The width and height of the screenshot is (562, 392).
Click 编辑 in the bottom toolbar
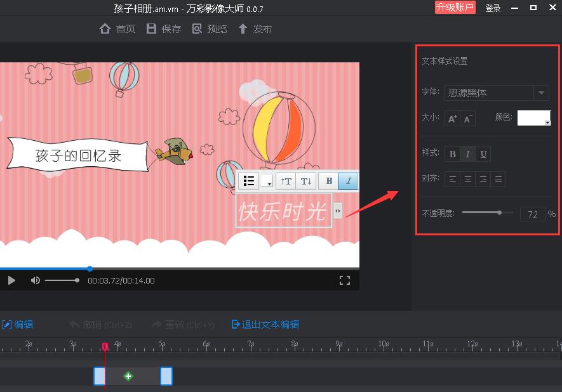point(18,324)
